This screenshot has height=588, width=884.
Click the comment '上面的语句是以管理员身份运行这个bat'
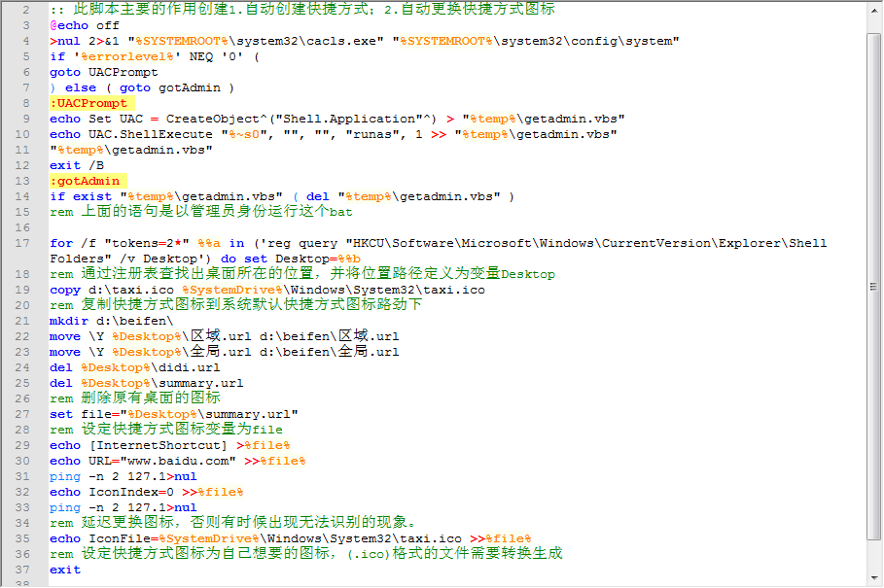coord(217,212)
